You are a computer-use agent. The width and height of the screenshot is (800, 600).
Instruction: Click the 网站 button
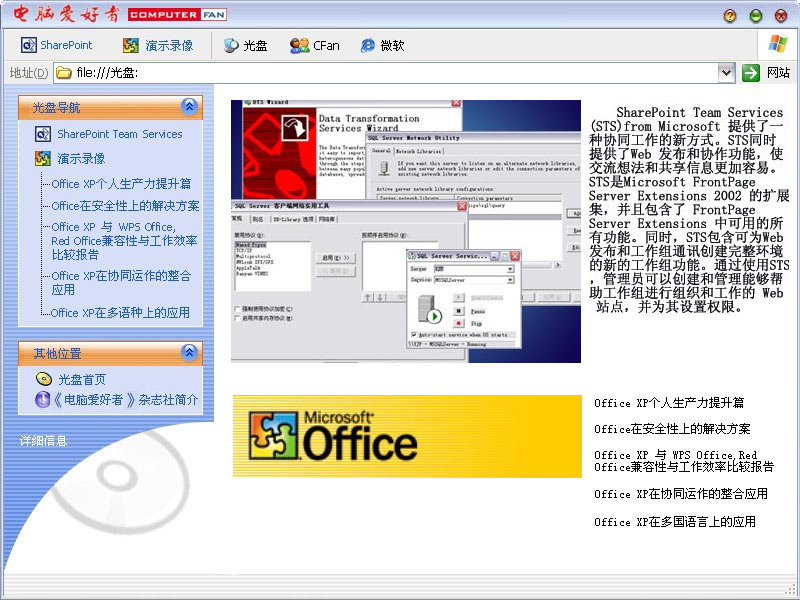click(778, 73)
